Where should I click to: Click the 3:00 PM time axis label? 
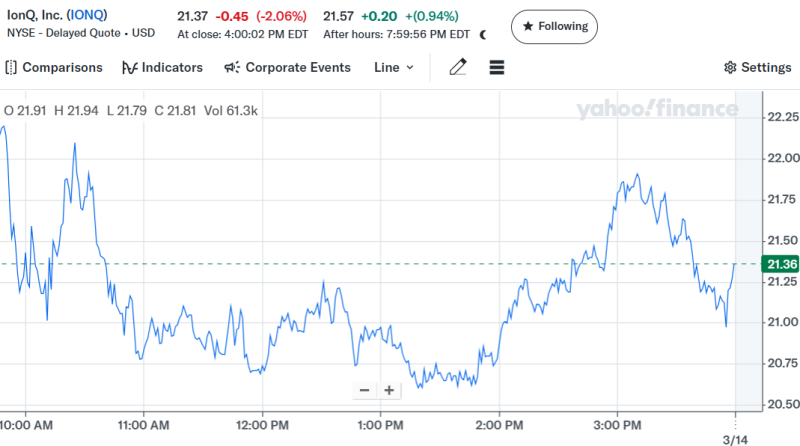click(x=617, y=425)
